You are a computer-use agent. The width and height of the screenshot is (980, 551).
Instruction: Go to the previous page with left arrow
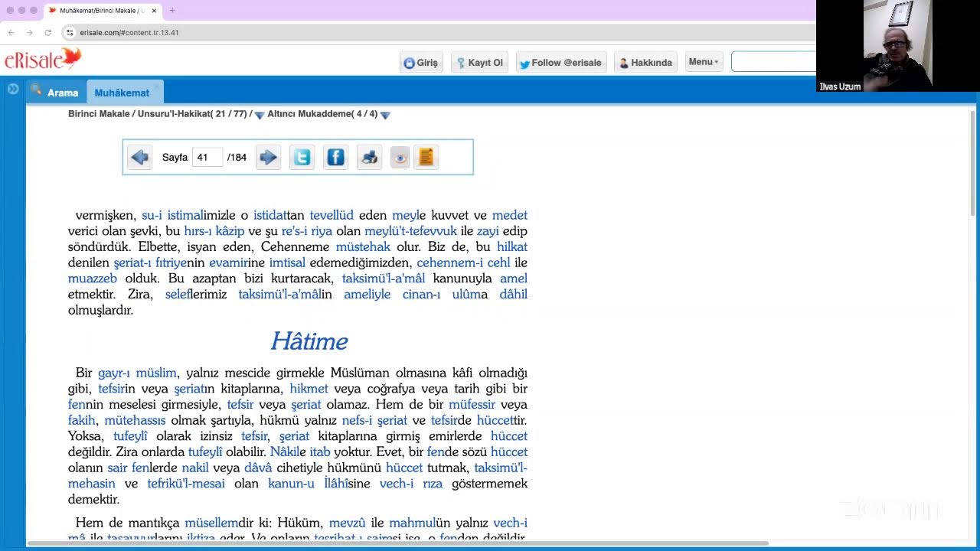(139, 158)
